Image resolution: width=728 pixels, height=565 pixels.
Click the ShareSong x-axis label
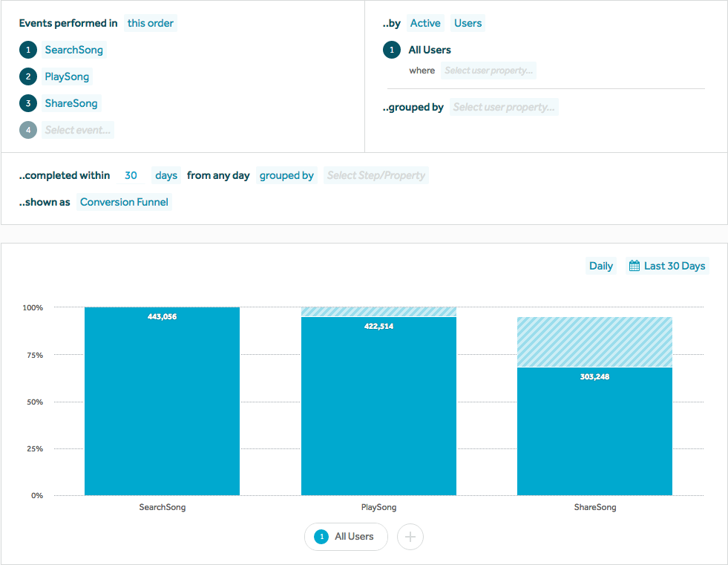pos(595,507)
